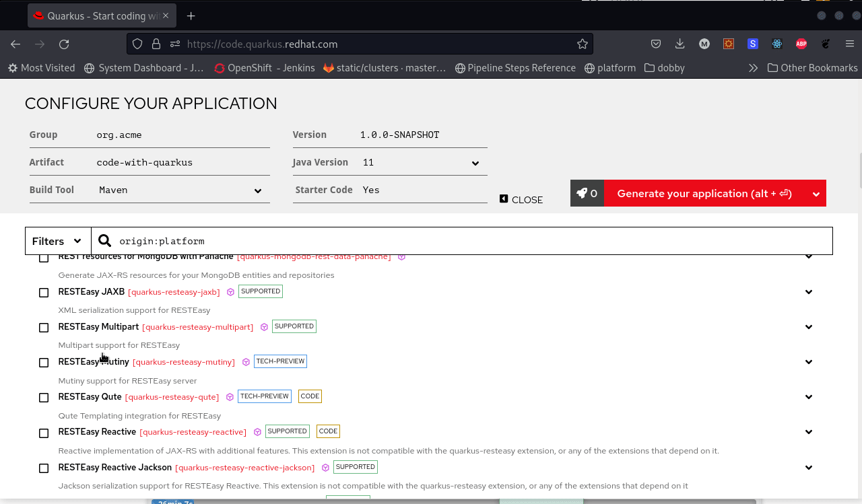Expand the RESTEasy Reactive Jackson row chevron
The width and height of the screenshot is (862, 504).
[809, 468]
